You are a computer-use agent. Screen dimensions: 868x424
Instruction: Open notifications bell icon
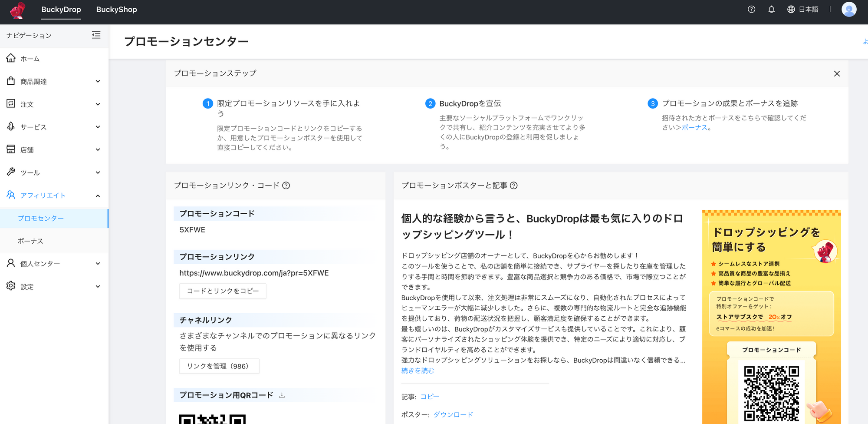pyautogui.click(x=771, y=9)
